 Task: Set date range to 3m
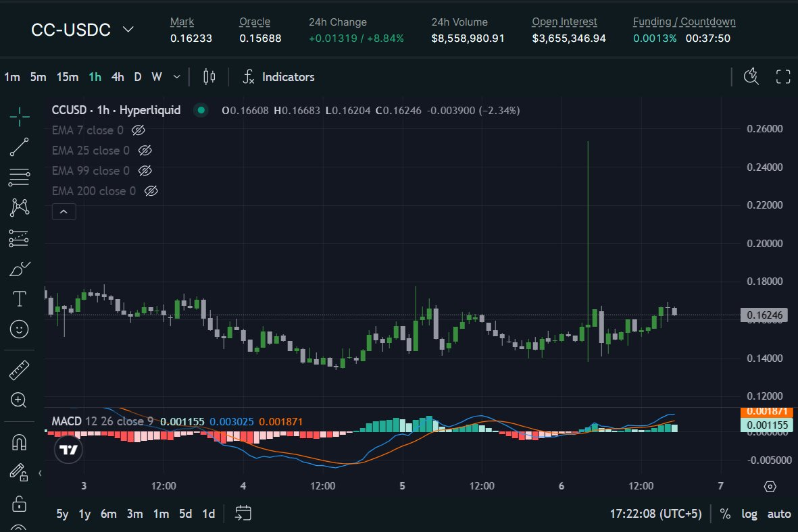135,514
